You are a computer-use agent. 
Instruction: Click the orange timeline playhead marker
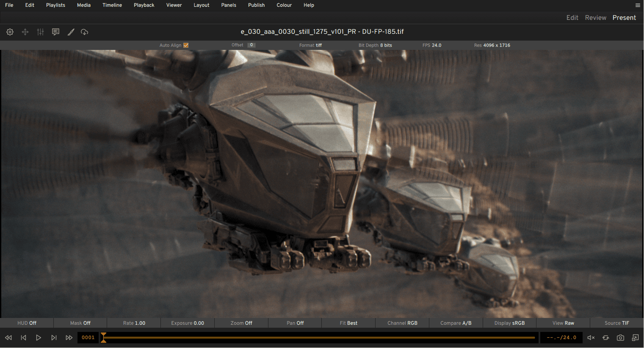point(103,337)
